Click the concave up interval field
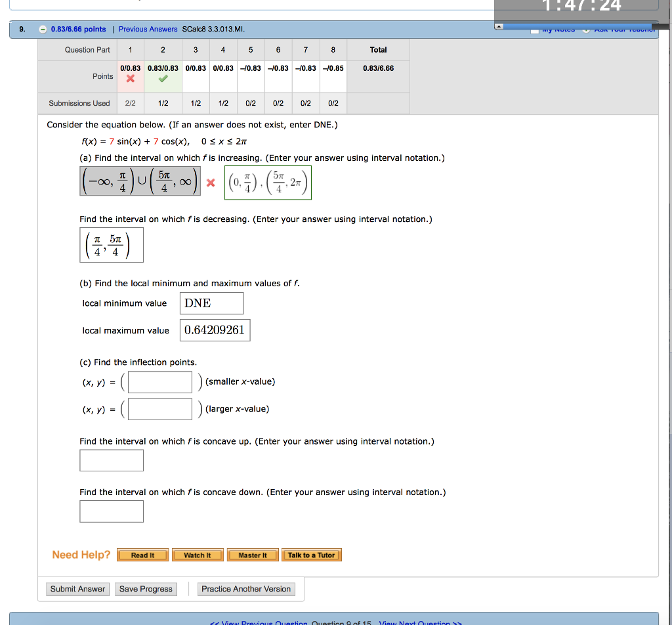The height and width of the screenshot is (625, 672). click(x=112, y=460)
